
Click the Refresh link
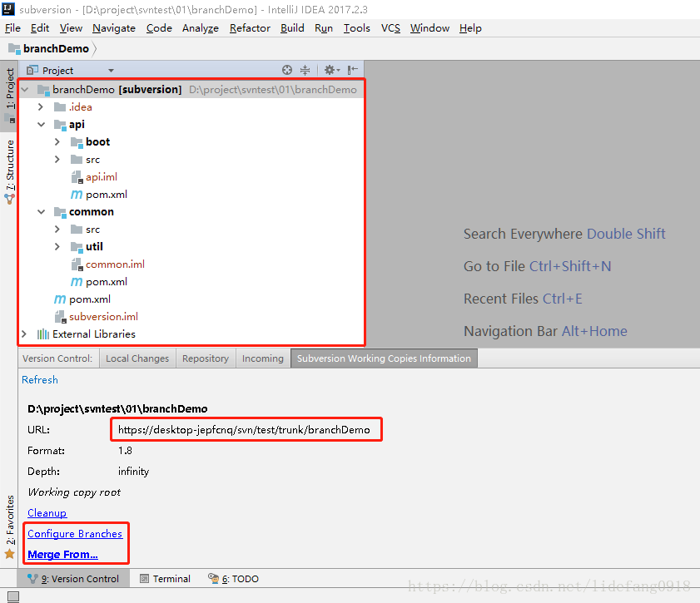pos(40,379)
